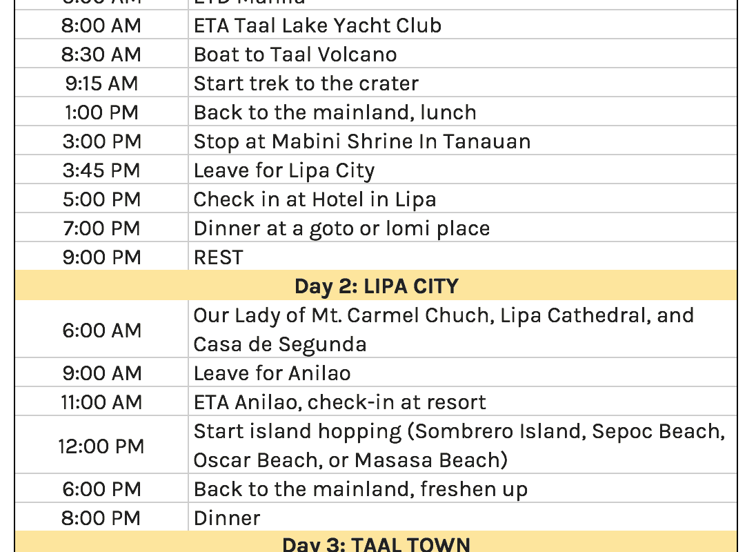
Task: Click the 8:00 PM Dinner time cell
Action: 101,518
